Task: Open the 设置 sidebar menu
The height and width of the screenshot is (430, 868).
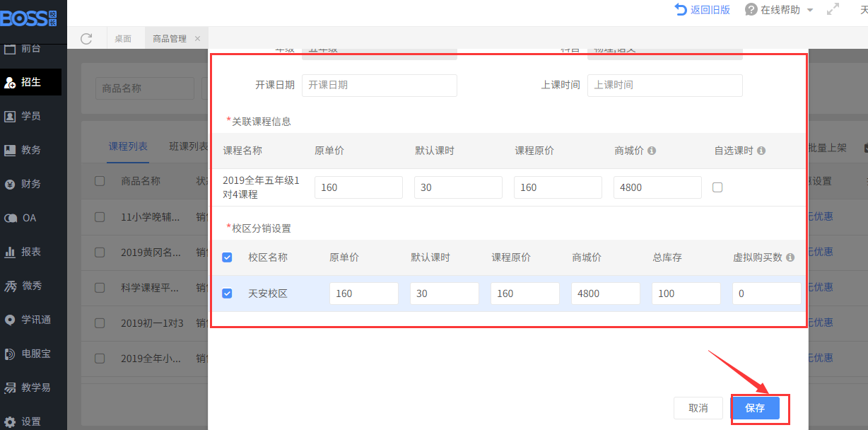Action: (30, 422)
